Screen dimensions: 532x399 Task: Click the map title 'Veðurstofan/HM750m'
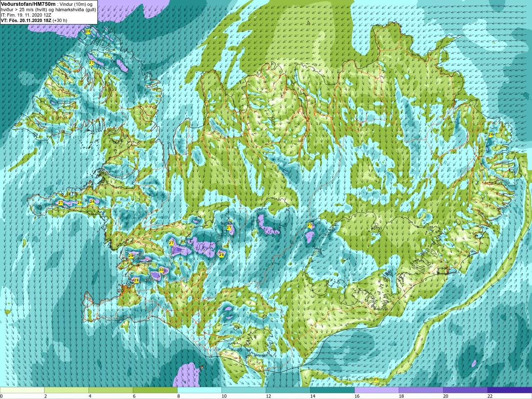pyautogui.click(x=28, y=4)
